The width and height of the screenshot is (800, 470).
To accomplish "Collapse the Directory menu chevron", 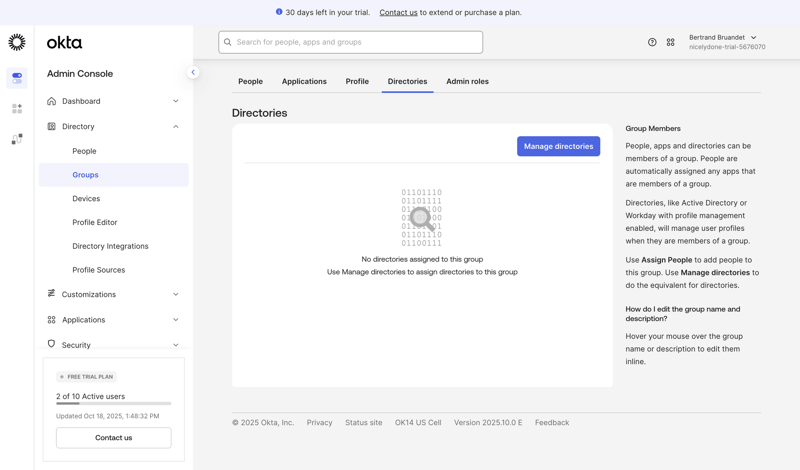I will point(176,127).
